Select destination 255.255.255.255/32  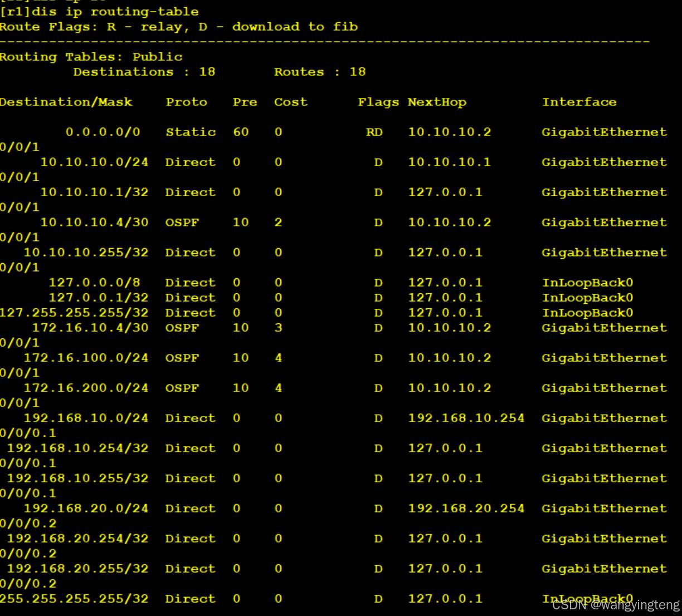[x=74, y=598]
